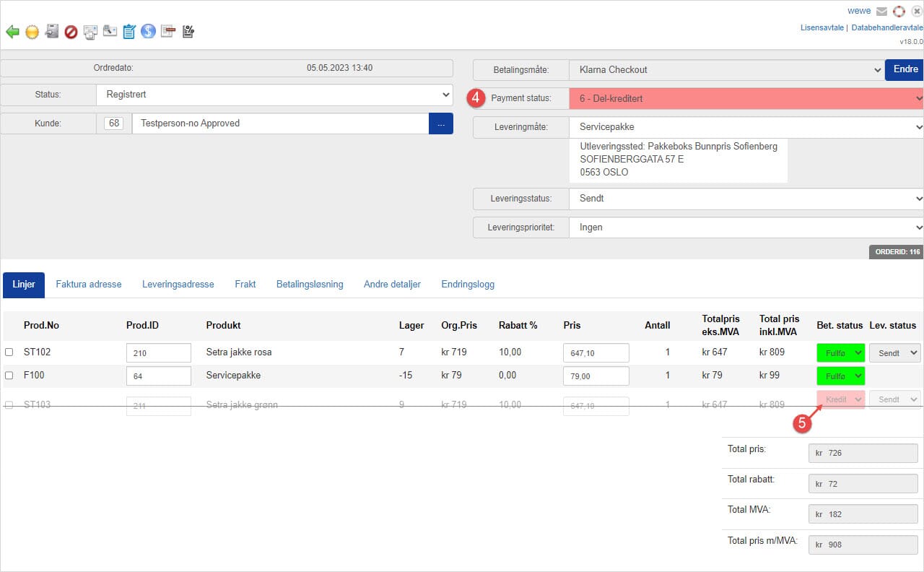The image size is (924, 572).
Task: Open the Status dropdown showing Registrert
Action: [274, 94]
